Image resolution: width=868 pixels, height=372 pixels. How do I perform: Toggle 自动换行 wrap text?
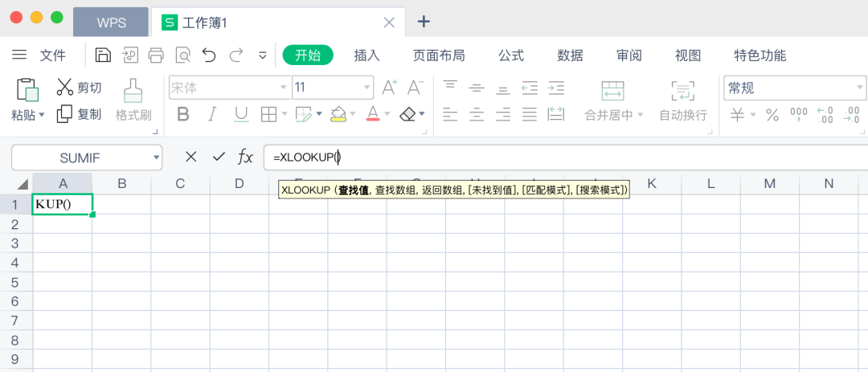(683, 100)
